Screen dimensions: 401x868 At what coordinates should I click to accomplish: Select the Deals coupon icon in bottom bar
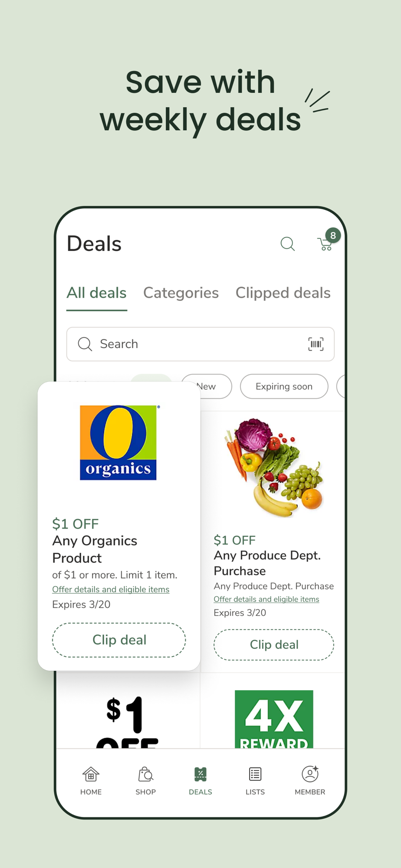pyautogui.click(x=200, y=774)
